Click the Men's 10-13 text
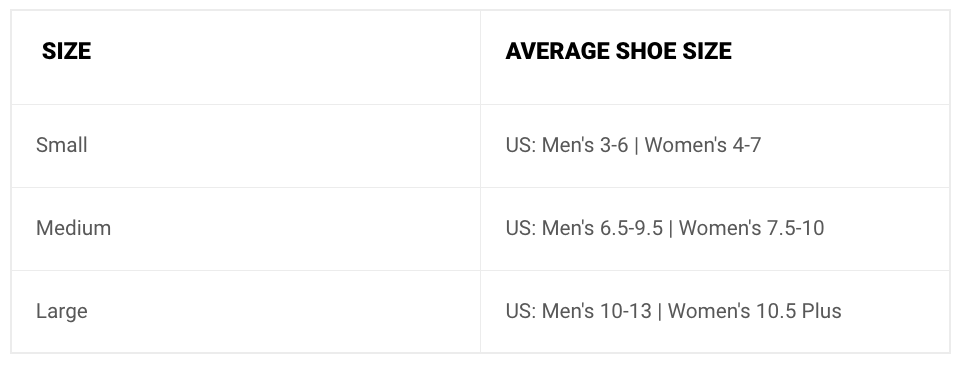This screenshot has width=968, height=368. (596, 311)
